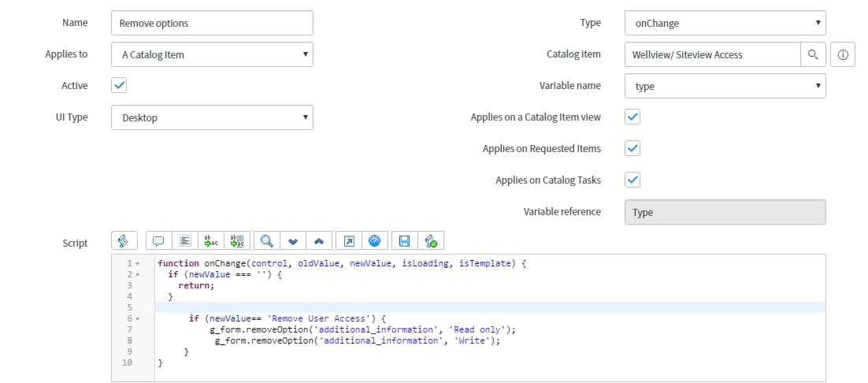The width and height of the screenshot is (868, 383).
Task: Click the find next down-chevron icon
Action: point(293,241)
